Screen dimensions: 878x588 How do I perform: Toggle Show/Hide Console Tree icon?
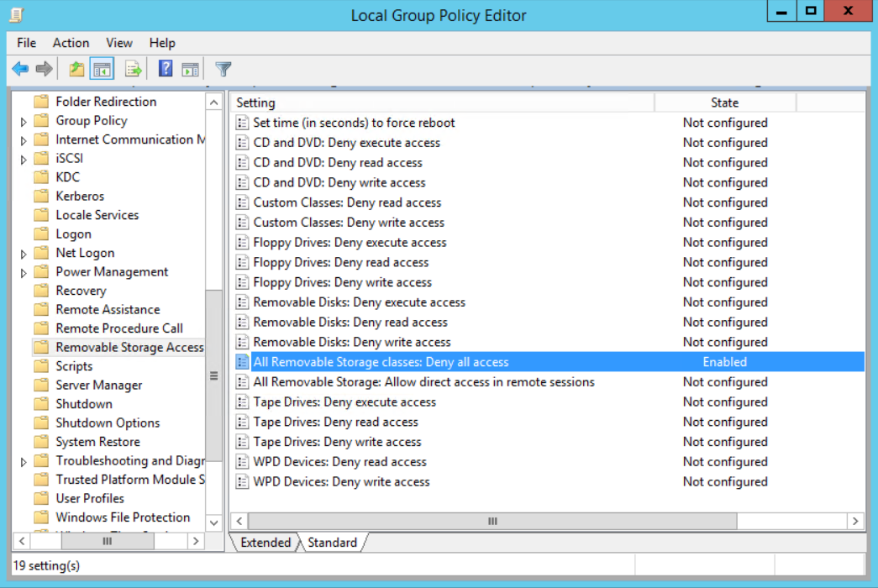[103, 69]
